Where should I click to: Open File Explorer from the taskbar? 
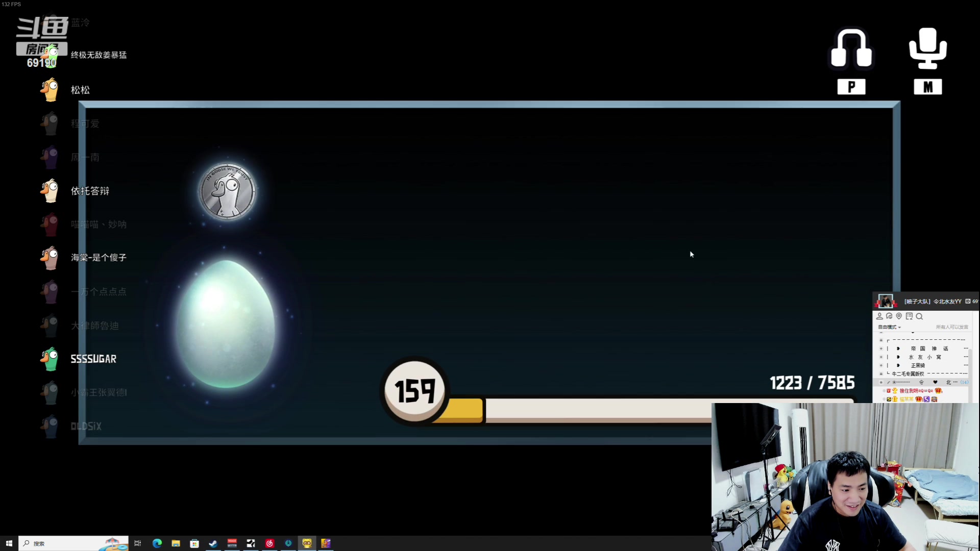[x=176, y=543]
